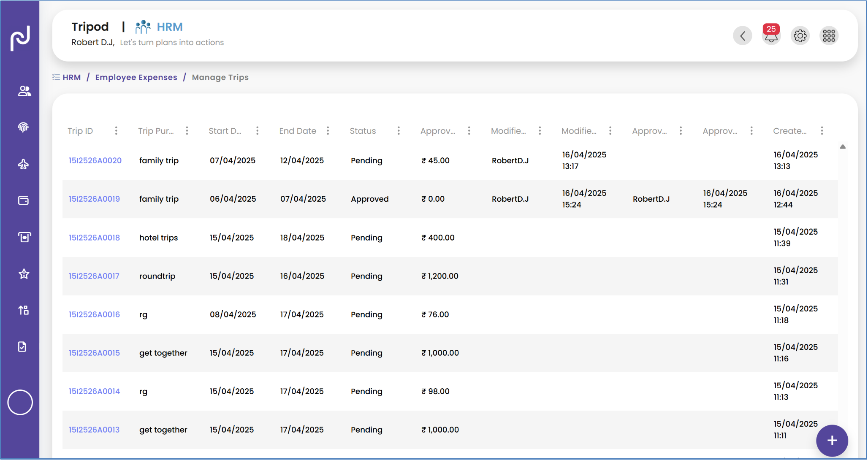Open the document check icon in sidebar
Image resolution: width=868 pixels, height=460 pixels.
click(x=22, y=346)
